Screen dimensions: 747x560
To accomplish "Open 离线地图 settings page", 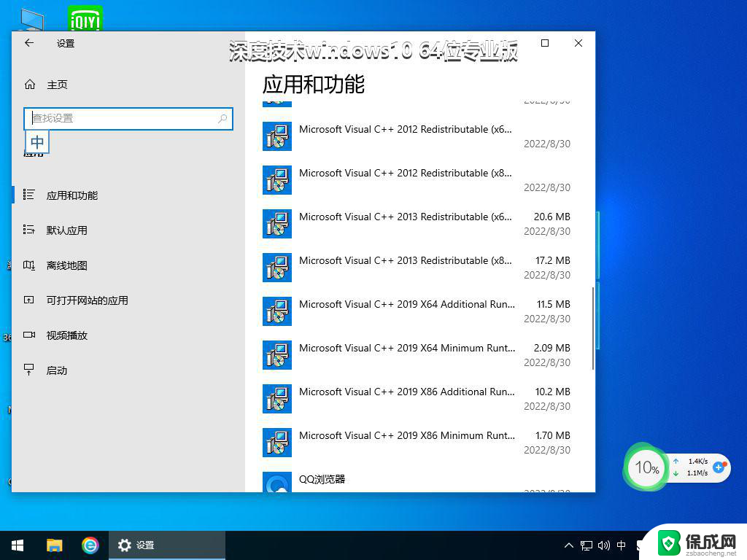I will [66, 265].
